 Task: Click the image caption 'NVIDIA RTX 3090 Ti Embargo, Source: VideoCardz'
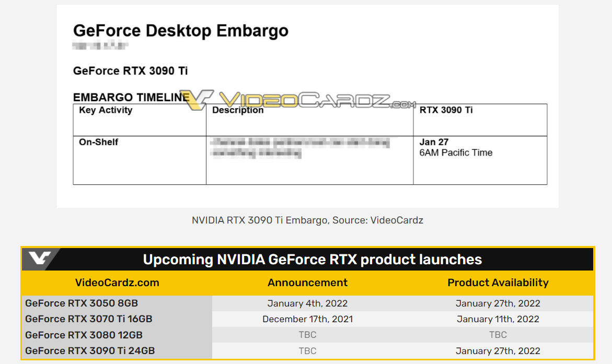(x=307, y=220)
